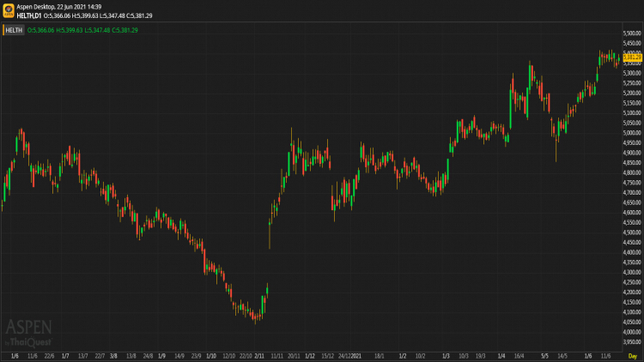Click the 3,950.00 price axis label
Image resolution: width=644 pixels, height=362 pixels.
(632, 342)
